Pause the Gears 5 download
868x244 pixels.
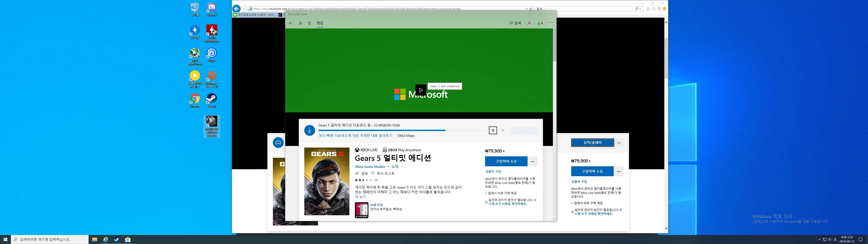pyautogui.click(x=493, y=130)
